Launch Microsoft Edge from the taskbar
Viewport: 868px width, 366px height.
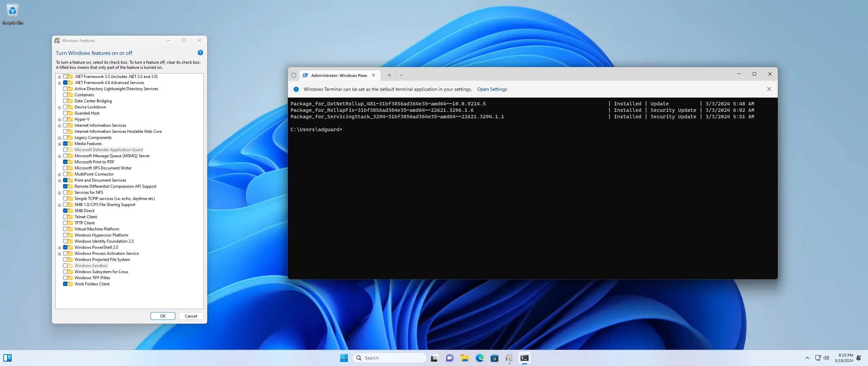(479, 358)
